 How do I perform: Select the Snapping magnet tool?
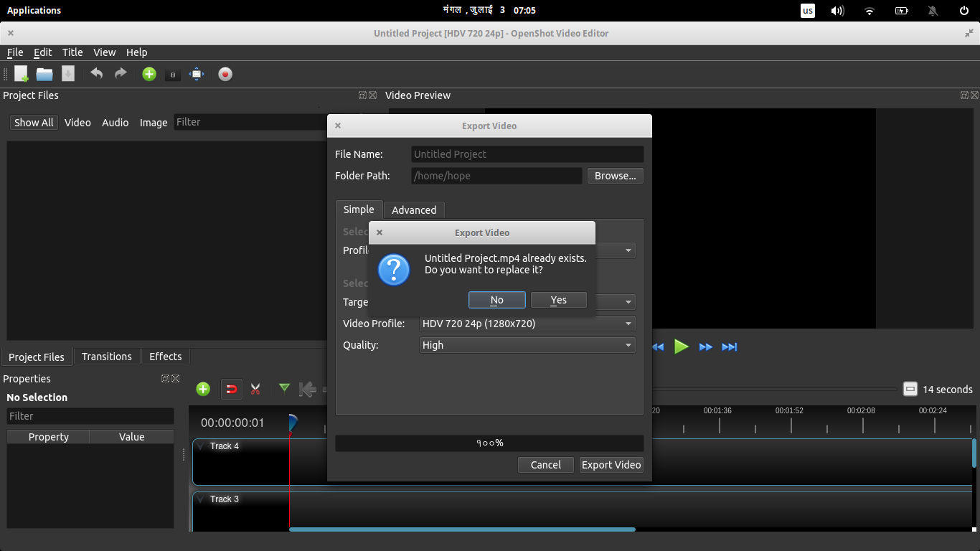231,389
